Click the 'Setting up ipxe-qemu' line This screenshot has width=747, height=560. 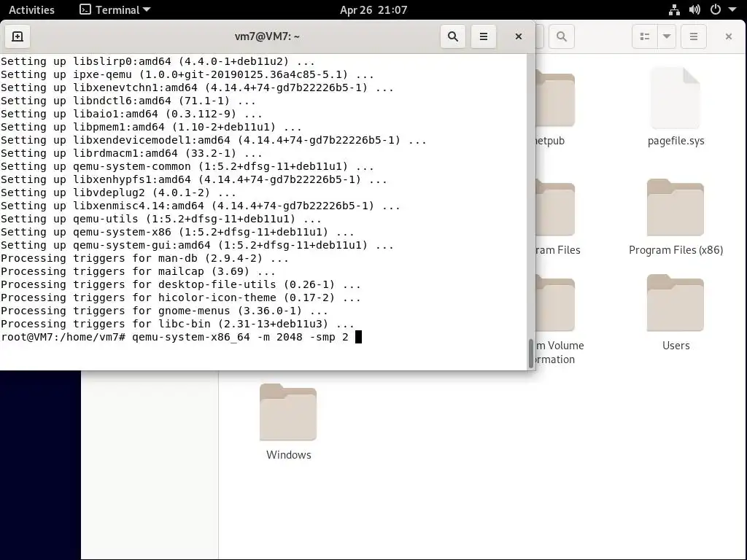pos(187,75)
